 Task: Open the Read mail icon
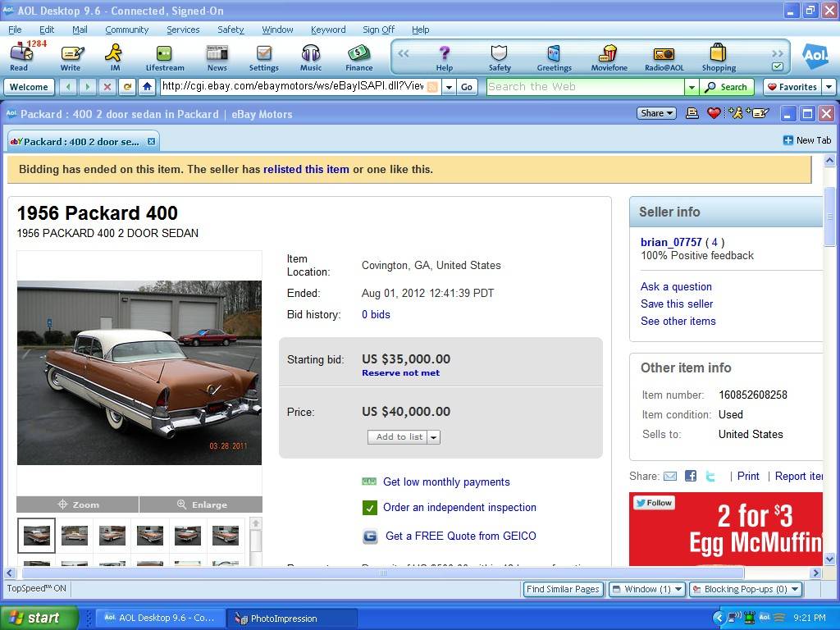(x=20, y=56)
